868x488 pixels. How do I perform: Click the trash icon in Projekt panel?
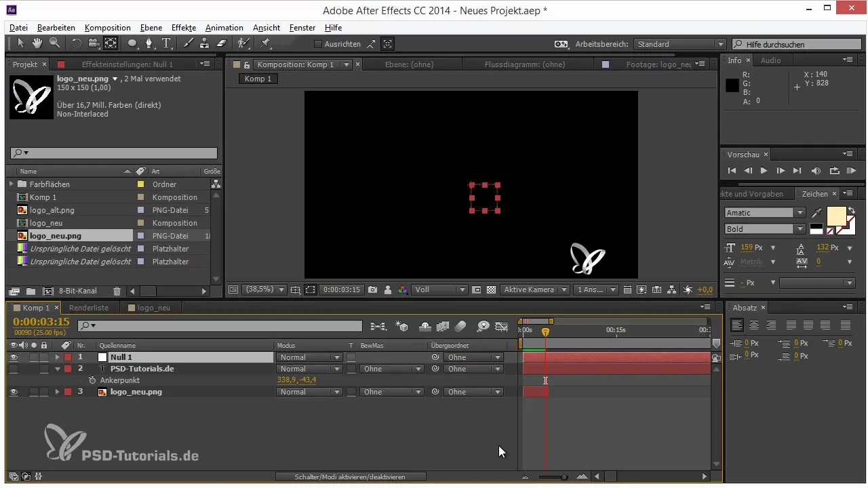coord(117,291)
